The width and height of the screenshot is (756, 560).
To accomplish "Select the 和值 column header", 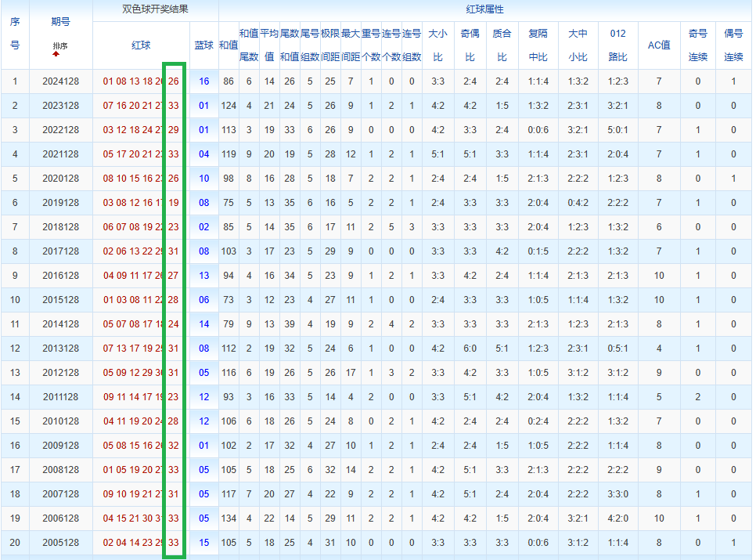I will (x=228, y=45).
